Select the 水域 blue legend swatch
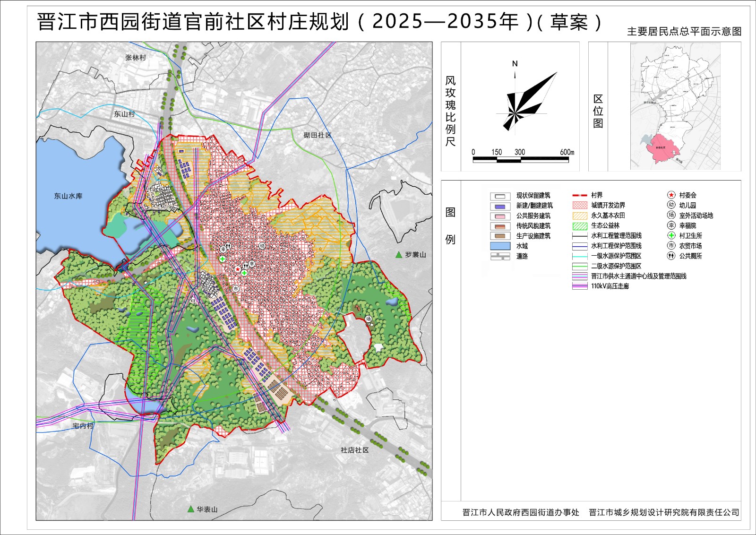Viewport: 756px width, 535px height. coord(500,246)
